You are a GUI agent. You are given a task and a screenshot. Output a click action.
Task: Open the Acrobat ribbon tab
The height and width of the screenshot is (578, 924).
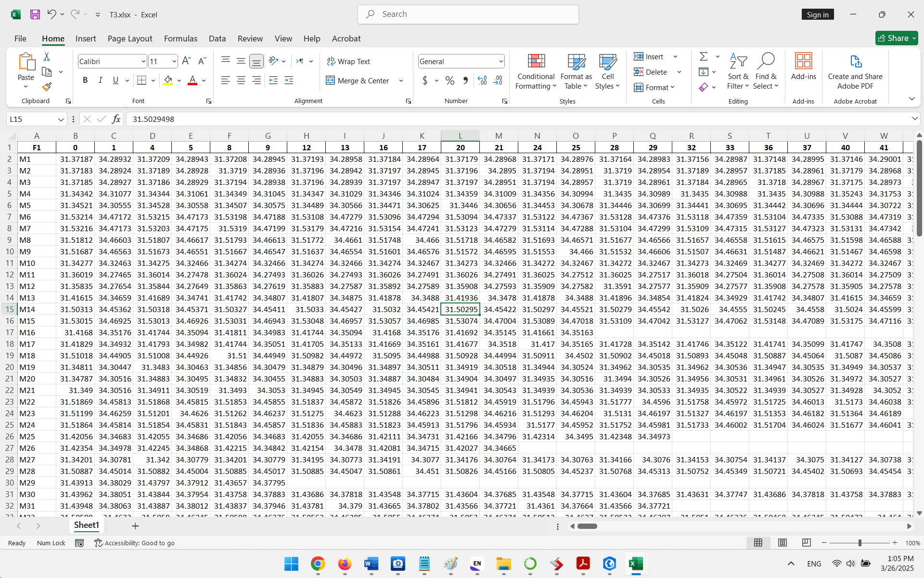(346, 39)
